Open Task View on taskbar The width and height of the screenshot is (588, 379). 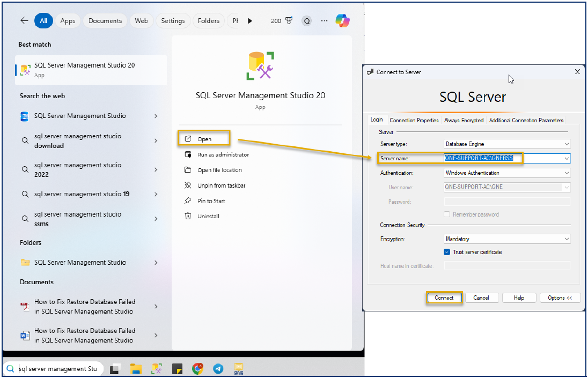tap(115, 369)
